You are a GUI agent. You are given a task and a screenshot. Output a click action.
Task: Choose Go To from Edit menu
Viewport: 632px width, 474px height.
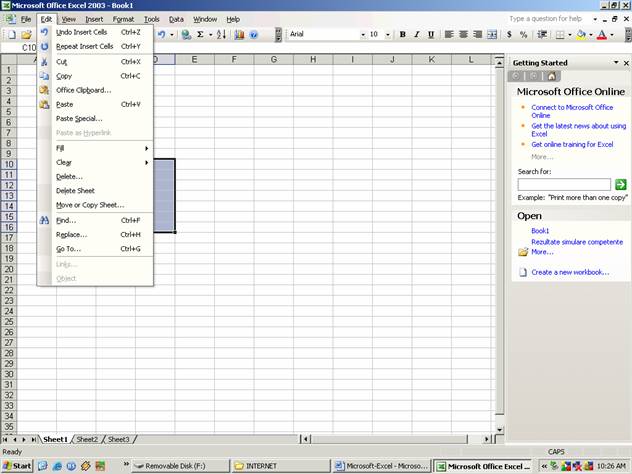click(x=95, y=249)
